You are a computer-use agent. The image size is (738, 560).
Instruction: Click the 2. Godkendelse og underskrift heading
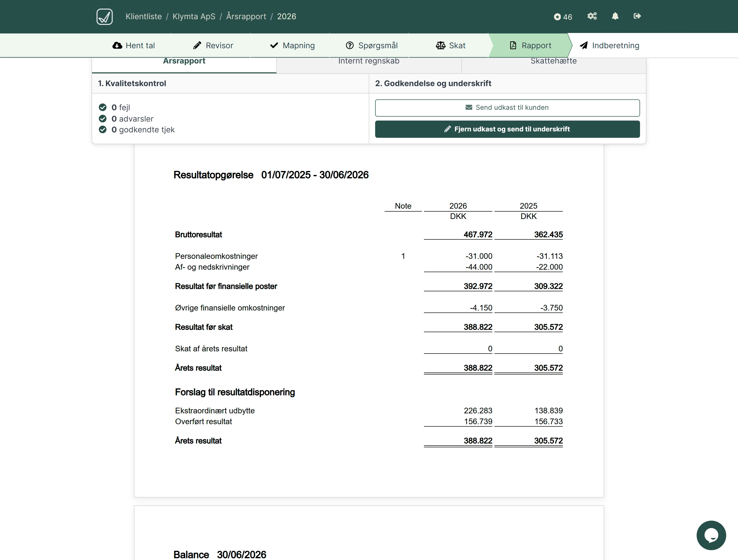[x=433, y=83]
